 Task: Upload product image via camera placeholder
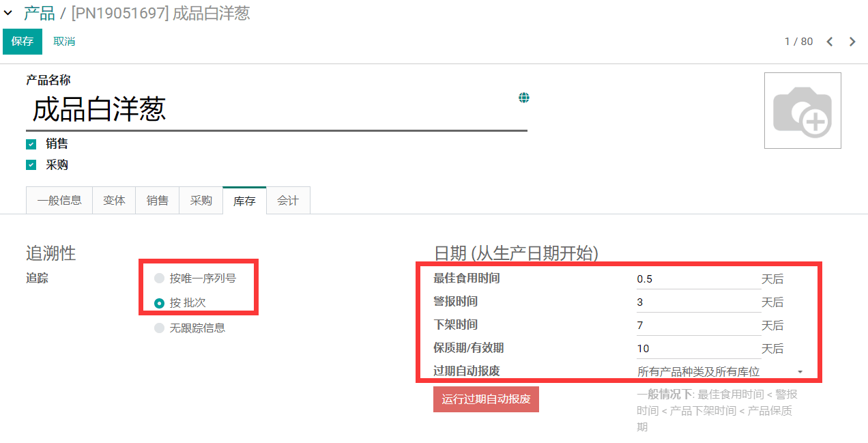(802, 111)
